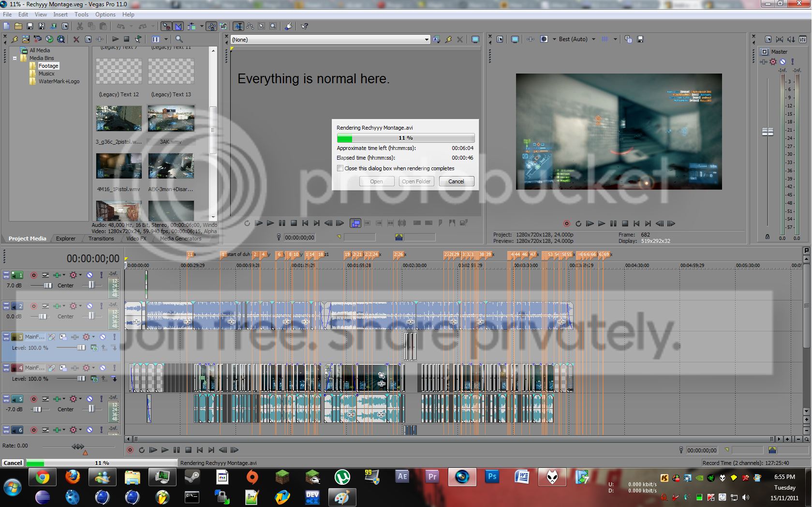Click the What's This help icon
Image resolution: width=812 pixels, height=507 pixels.
pyautogui.click(x=304, y=26)
